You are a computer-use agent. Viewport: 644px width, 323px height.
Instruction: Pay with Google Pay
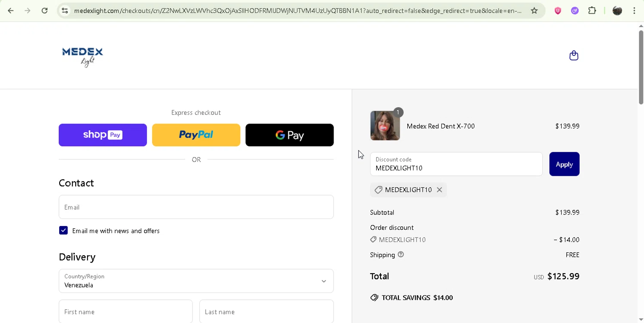(x=289, y=135)
